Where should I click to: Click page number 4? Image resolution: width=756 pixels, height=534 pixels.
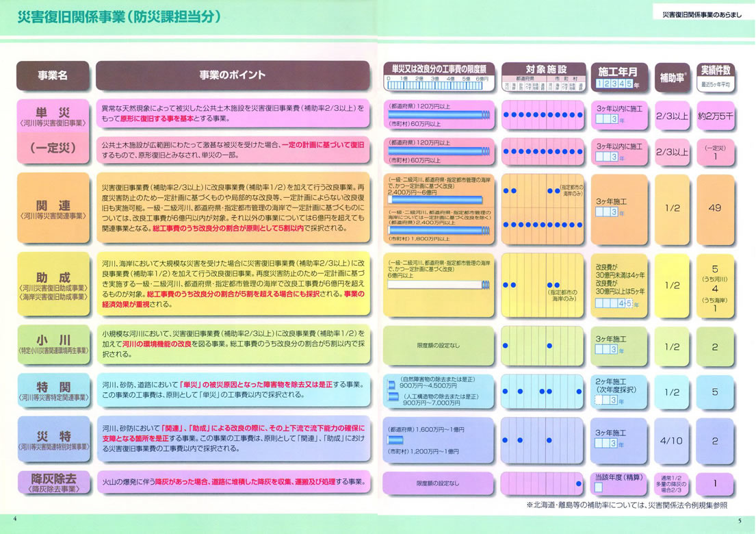click(15, 519)
